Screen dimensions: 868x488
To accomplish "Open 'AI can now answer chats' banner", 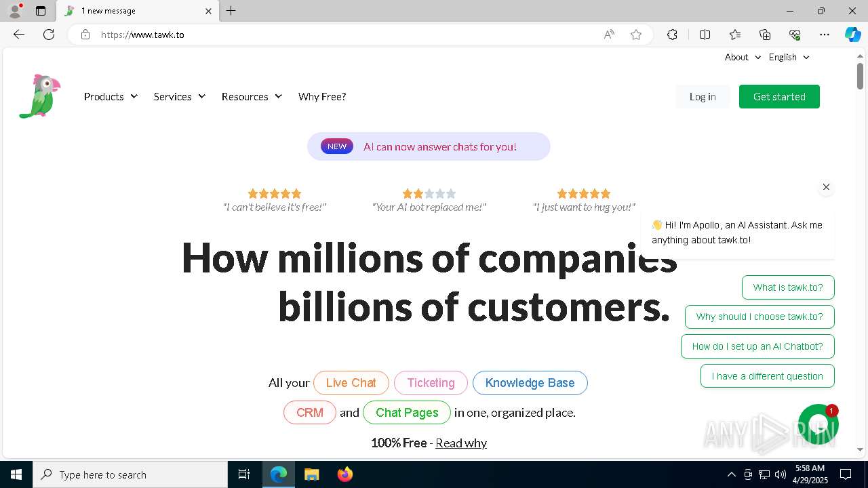I will [x=429, y=146].
